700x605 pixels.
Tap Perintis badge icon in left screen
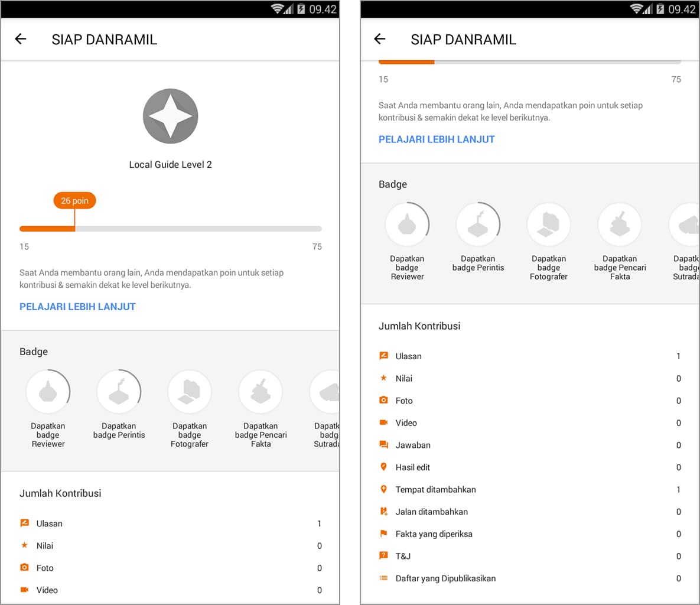click(119, 392)
